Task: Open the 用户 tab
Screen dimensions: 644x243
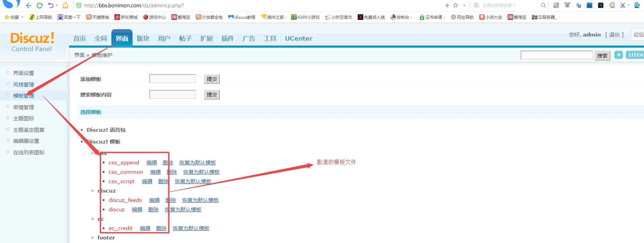Action: coord(164,38)
